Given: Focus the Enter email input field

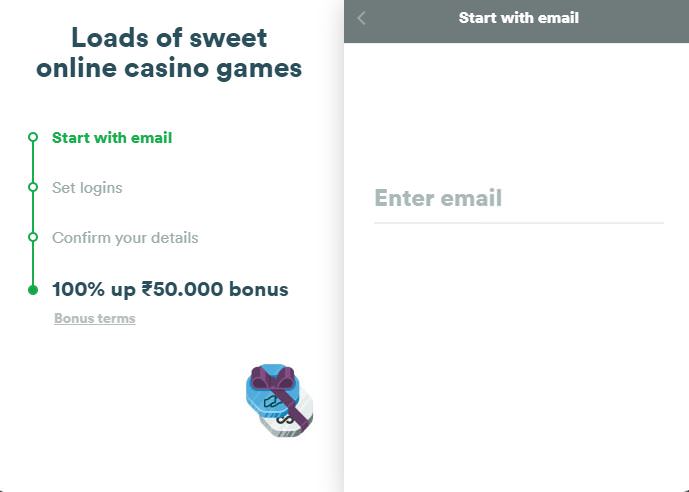Looking at the screenshot, I should [x=519, y=198].
